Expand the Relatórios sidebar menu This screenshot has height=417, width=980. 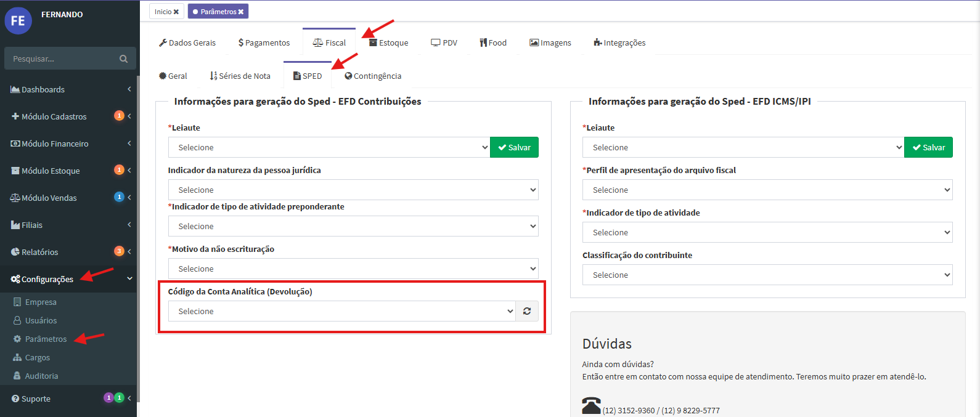point(40,252)
